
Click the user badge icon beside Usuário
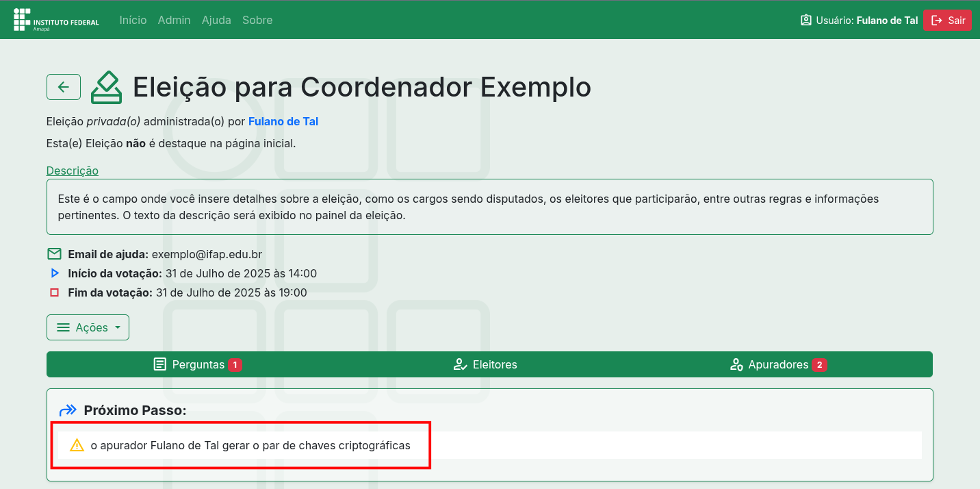coord(806,21)
